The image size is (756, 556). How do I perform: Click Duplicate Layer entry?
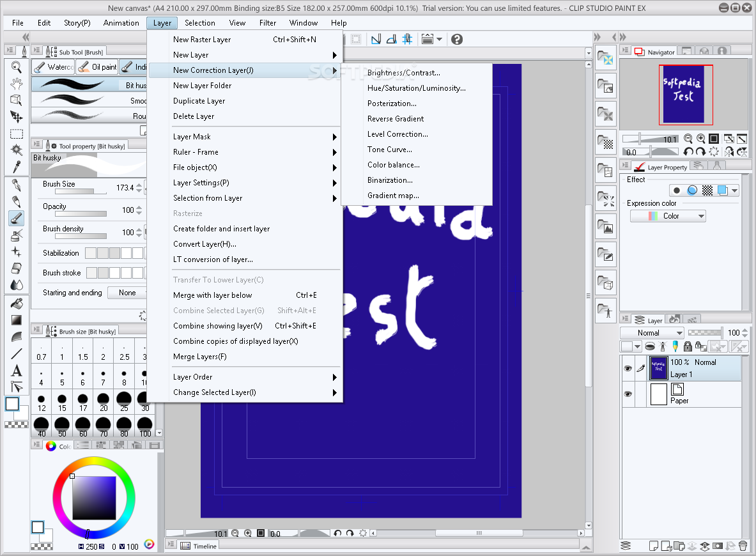click(x=245, y=101)
